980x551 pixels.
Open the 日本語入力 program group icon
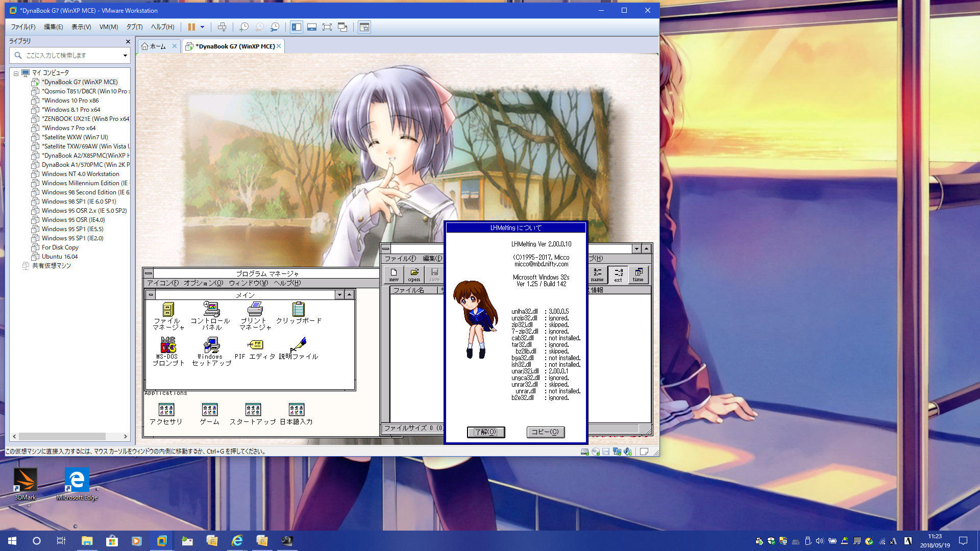click(297, 414)
